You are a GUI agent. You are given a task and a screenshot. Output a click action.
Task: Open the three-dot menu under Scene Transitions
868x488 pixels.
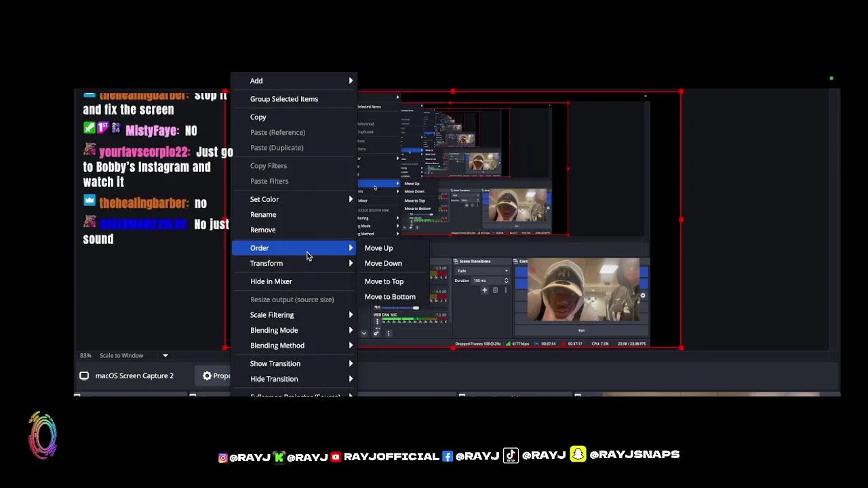tap(506, 290)
